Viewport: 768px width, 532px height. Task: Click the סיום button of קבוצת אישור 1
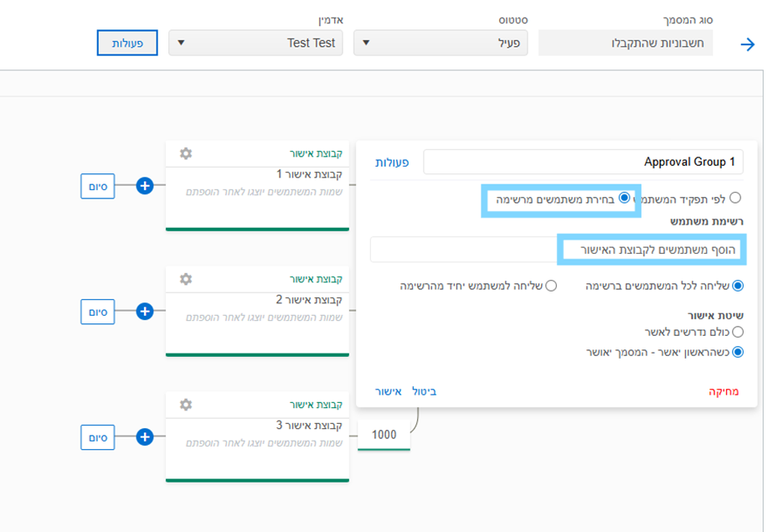97,186
